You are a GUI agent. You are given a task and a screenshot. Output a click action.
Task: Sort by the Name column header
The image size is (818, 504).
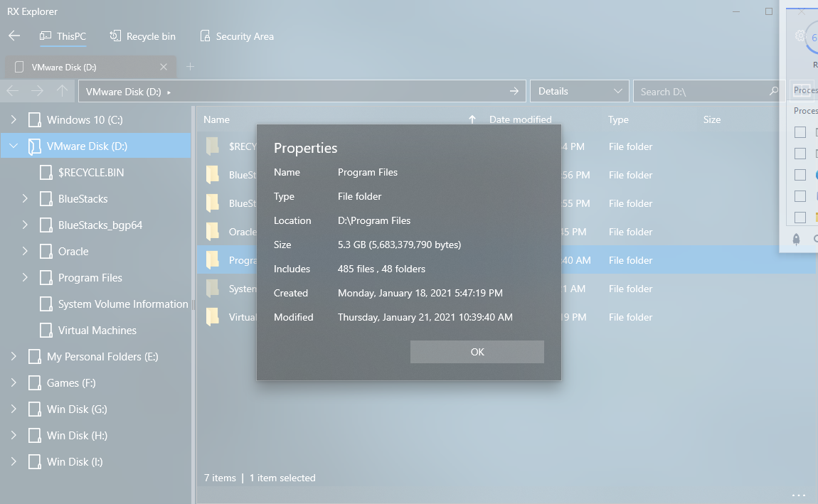click(216, 119)
